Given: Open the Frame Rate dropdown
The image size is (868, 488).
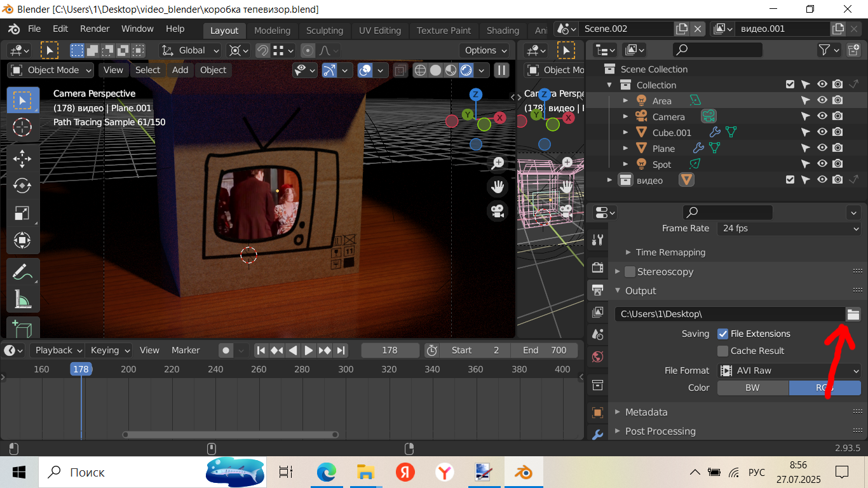Looking at the screenshot, I should click(789, 228).
